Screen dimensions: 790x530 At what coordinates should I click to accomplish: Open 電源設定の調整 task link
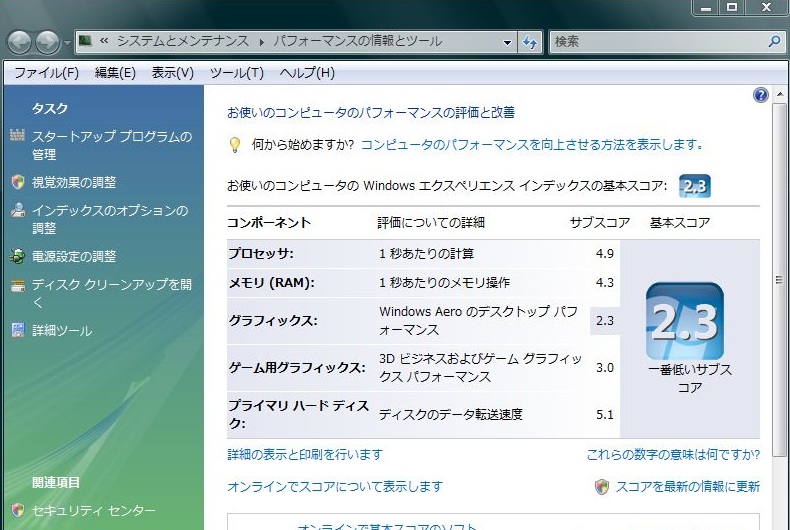pos(74,256)
